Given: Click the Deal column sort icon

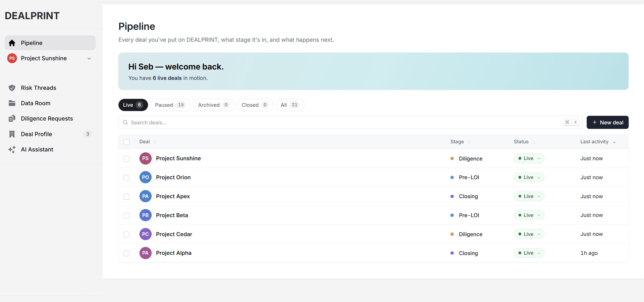Looking at the screenshot, I should [155, 142].
